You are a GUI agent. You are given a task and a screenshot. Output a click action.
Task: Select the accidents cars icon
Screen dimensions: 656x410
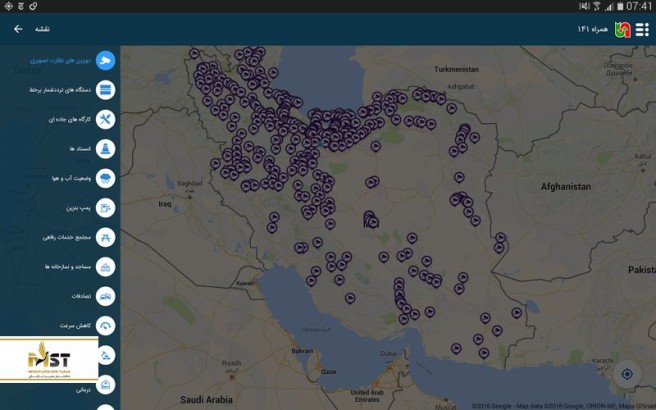tap(105, 296)
